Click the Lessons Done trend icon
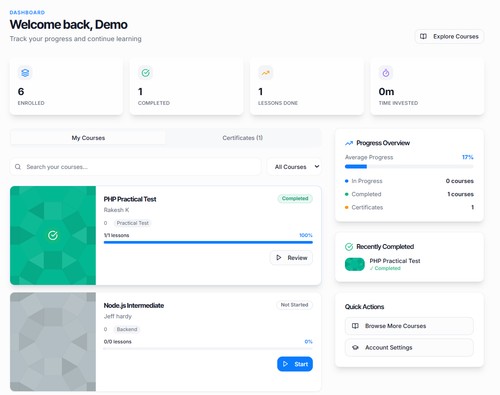The image size is (500, 395). tap(266, 73)
